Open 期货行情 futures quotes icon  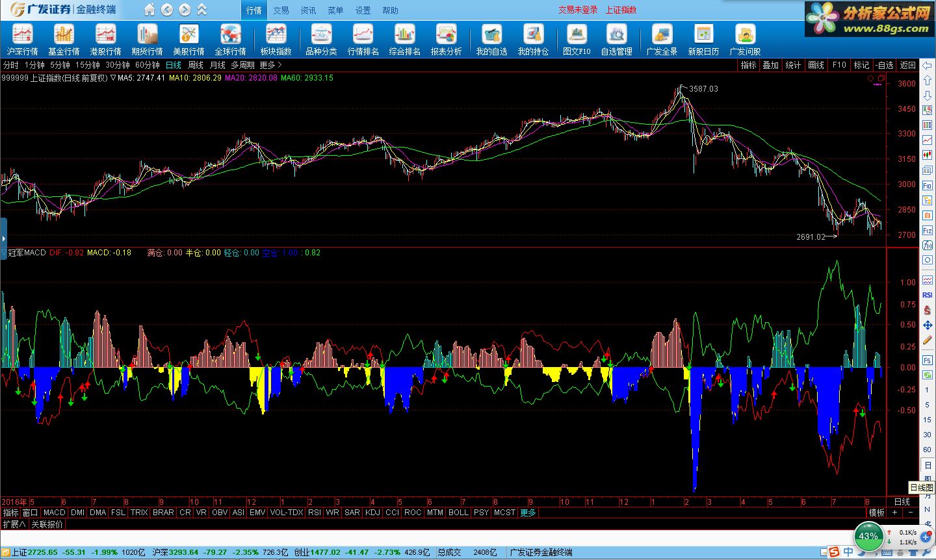click(147, 40)
